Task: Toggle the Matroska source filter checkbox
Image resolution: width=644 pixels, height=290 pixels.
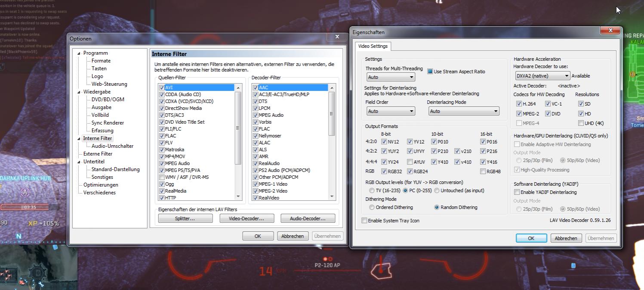Action: (162, 150)
